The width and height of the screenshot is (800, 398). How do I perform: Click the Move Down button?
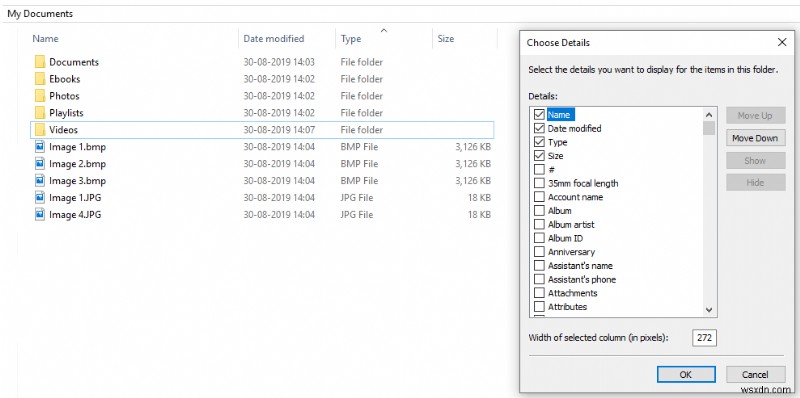point(755,138)
